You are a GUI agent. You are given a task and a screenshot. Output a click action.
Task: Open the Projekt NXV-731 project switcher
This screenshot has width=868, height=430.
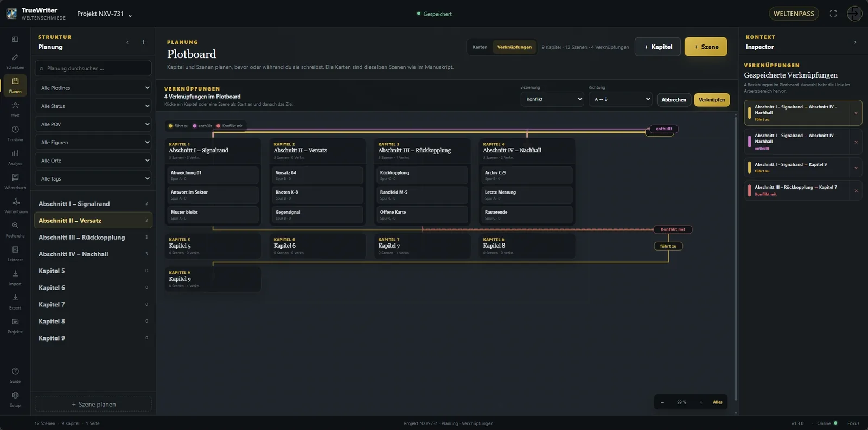[105, 14]
